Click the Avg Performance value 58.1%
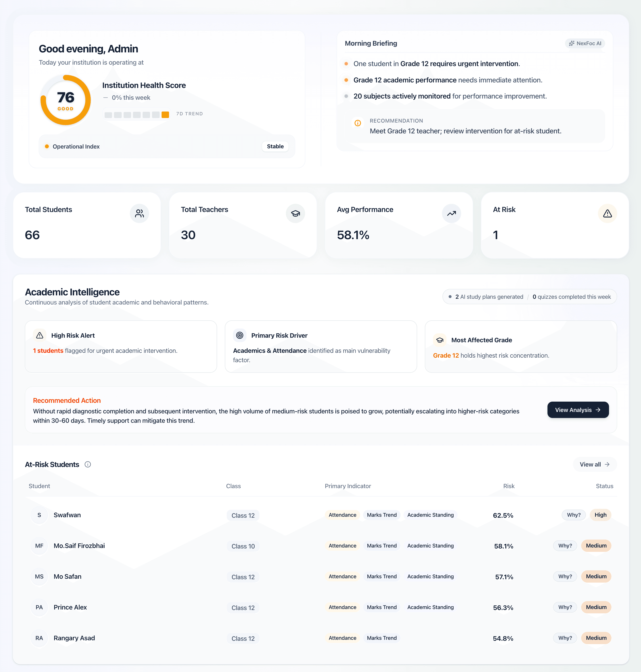This screenshot has width=641, height=672. pyautogui.click(x=353, y=235)
